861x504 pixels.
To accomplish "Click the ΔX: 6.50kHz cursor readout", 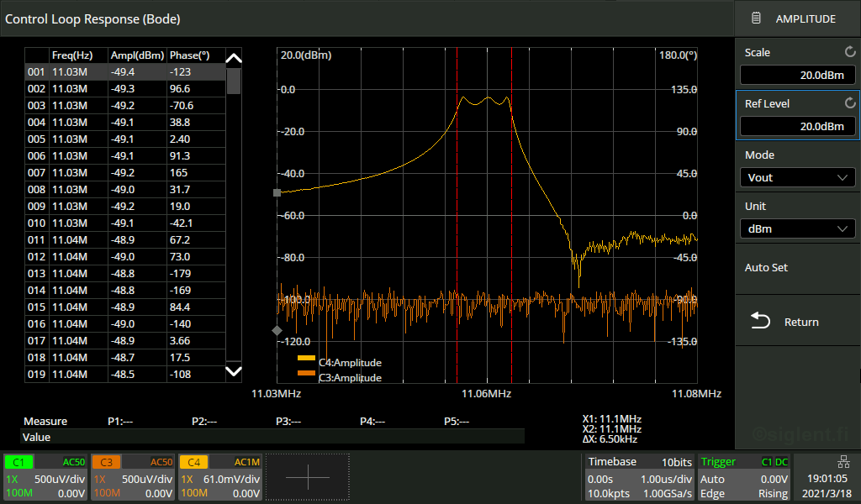I will pyautogui.click(x=610, y=439).
